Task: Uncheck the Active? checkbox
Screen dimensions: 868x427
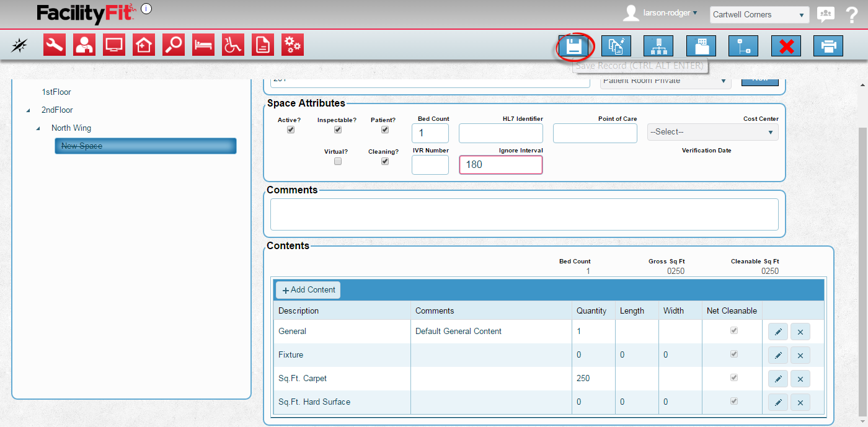Action: (x=291, y=130)
